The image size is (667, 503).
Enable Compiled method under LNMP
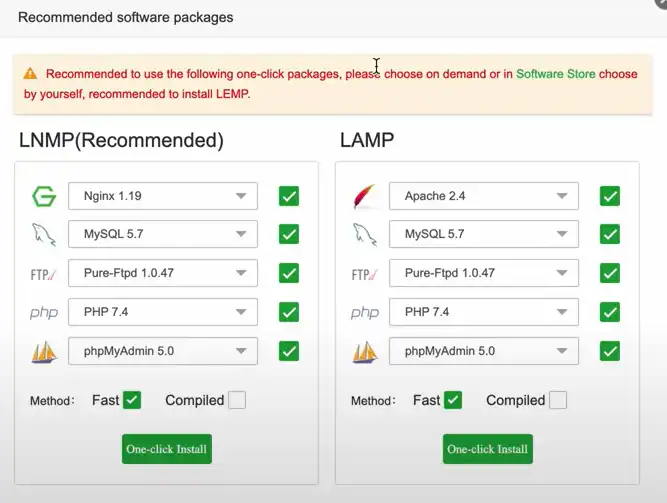tap(237, 400)
